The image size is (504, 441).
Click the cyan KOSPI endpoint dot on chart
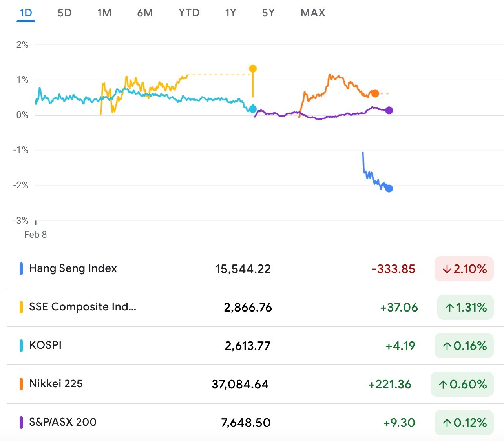click(x=253, y=109)
